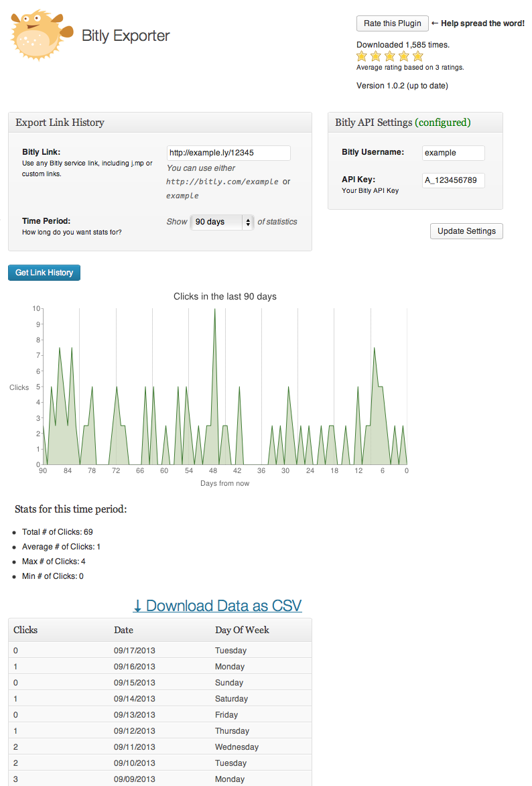Viewport: 532px width, 786px height.
Task: Click the Time Period label
Action: click(46, 221)
